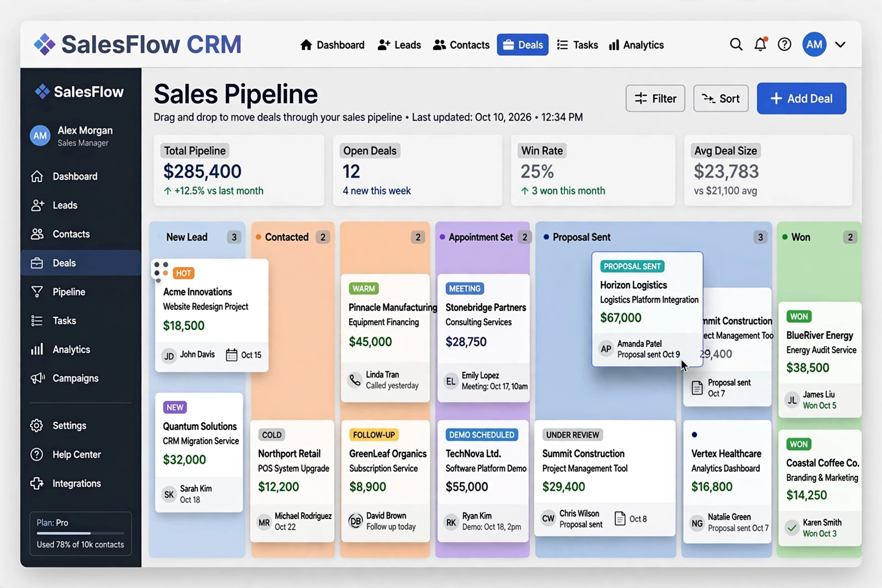Click the Won column header
882x588 pixels.
(x=819, y=237)
